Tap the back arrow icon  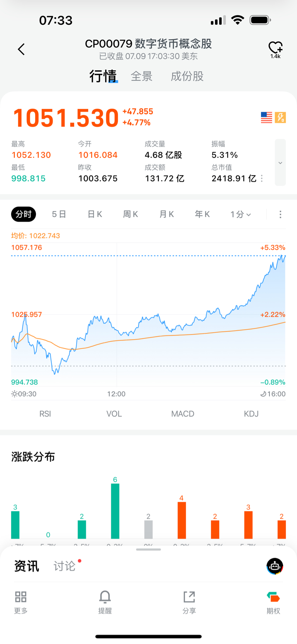(21, 49)
